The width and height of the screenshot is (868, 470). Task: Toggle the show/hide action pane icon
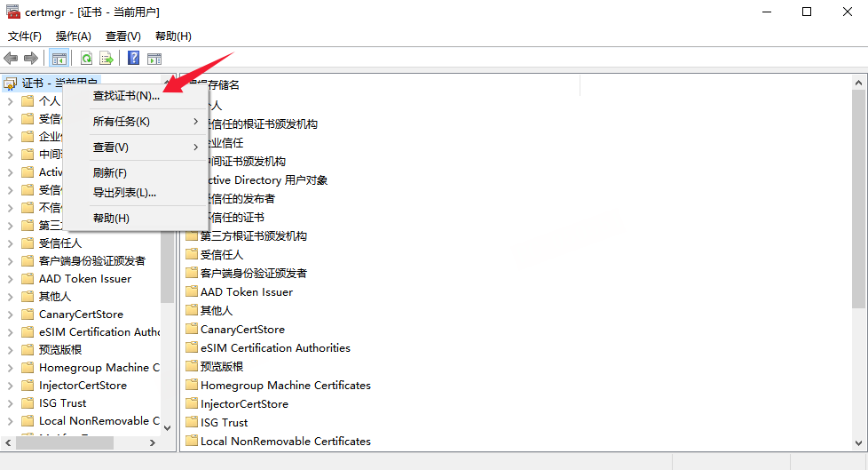pyautogui.click(x=154, y=59)
